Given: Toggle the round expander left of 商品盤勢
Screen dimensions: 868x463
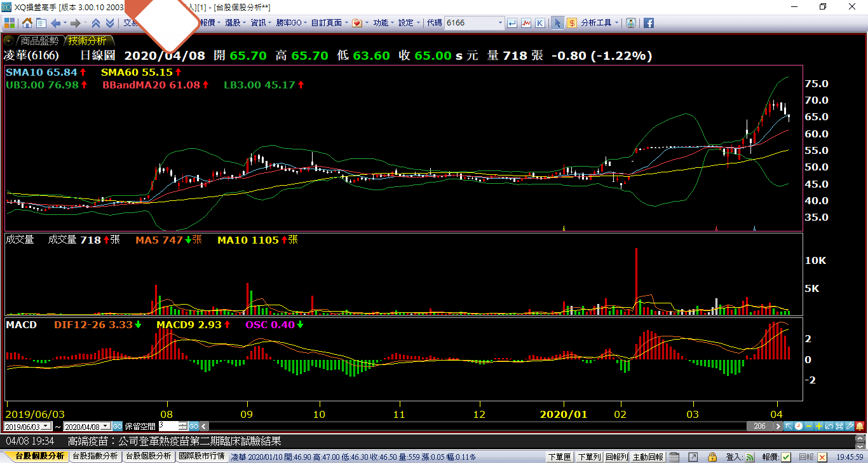Looking at the screenshot, I should point(9,40).
